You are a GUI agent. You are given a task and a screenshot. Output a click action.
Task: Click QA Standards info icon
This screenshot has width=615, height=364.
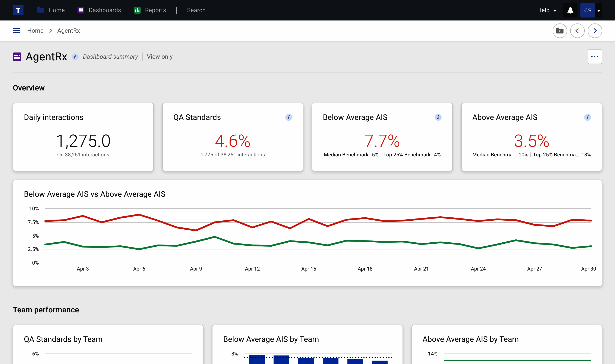tap(288, 117)
